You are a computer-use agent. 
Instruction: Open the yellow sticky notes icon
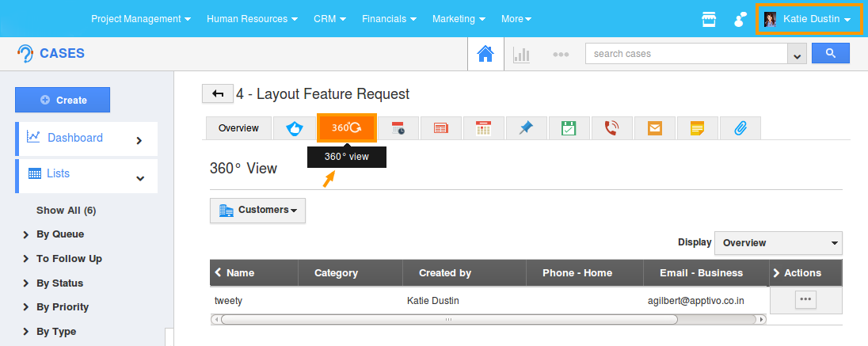point(697,128)
